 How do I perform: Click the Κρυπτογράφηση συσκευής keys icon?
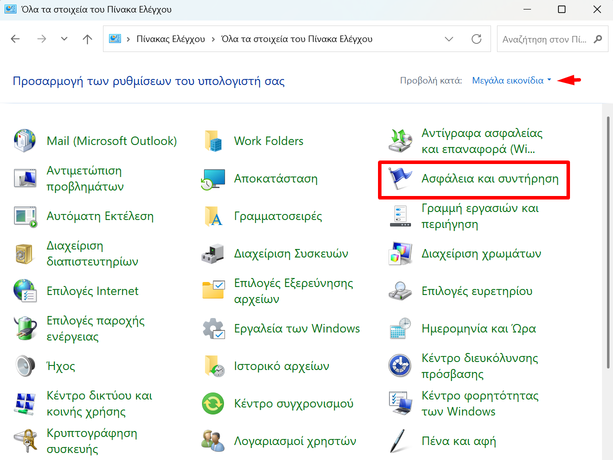[x=26, y=441]
